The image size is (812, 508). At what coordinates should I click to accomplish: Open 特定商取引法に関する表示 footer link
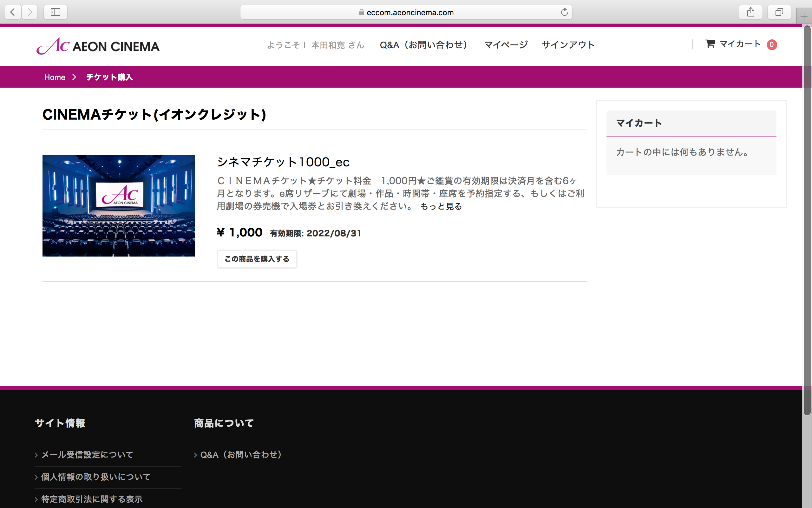tap(92, 499)
